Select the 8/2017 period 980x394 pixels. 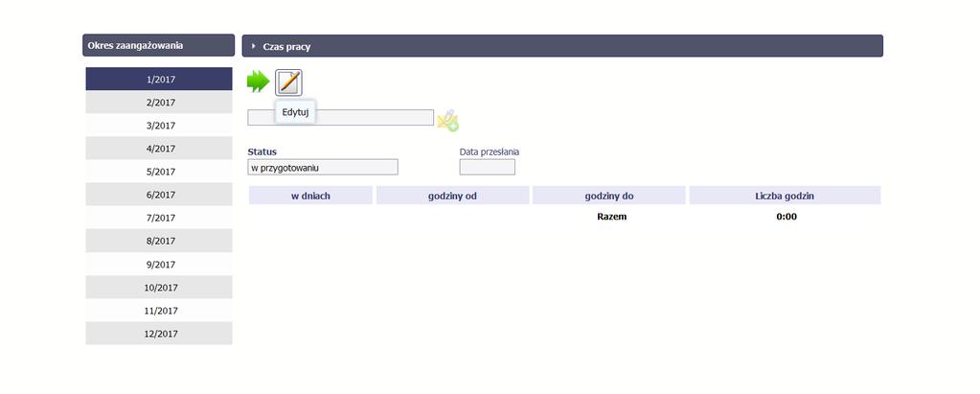159,242
